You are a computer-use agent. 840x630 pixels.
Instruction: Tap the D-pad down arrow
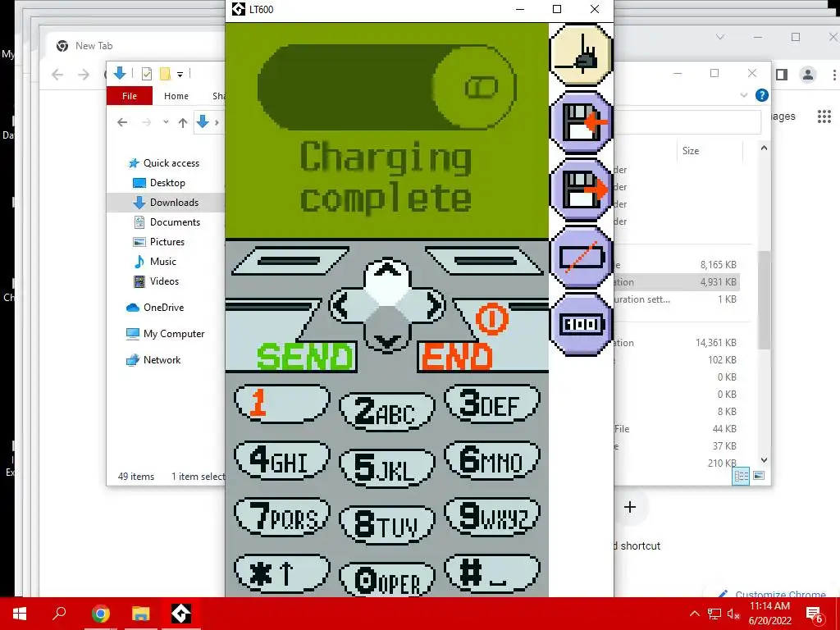[387, 339]
